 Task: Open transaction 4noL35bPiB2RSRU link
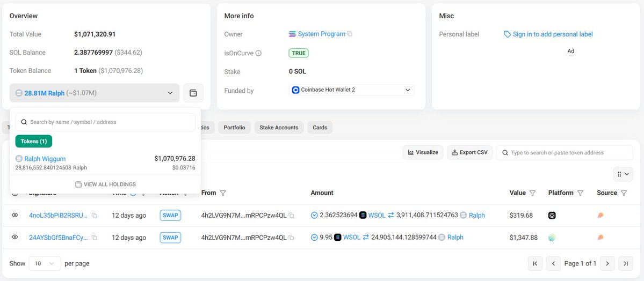click(x=59, y=216)
